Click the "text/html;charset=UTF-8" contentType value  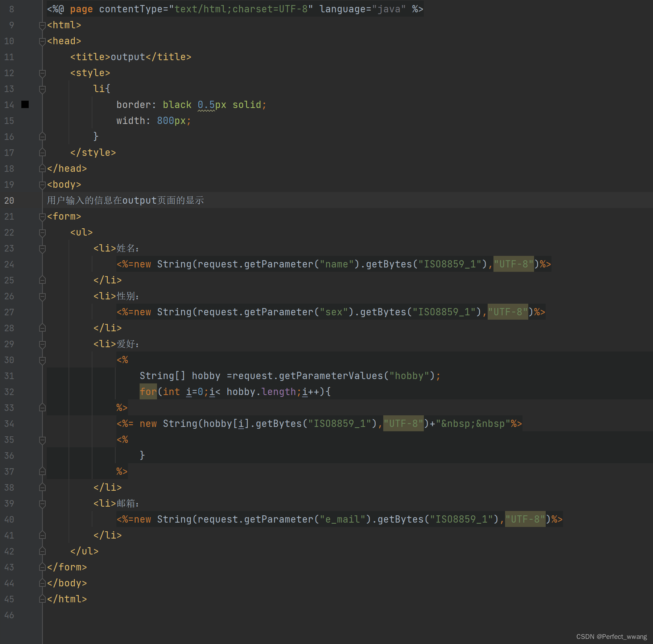click(241, 9)
